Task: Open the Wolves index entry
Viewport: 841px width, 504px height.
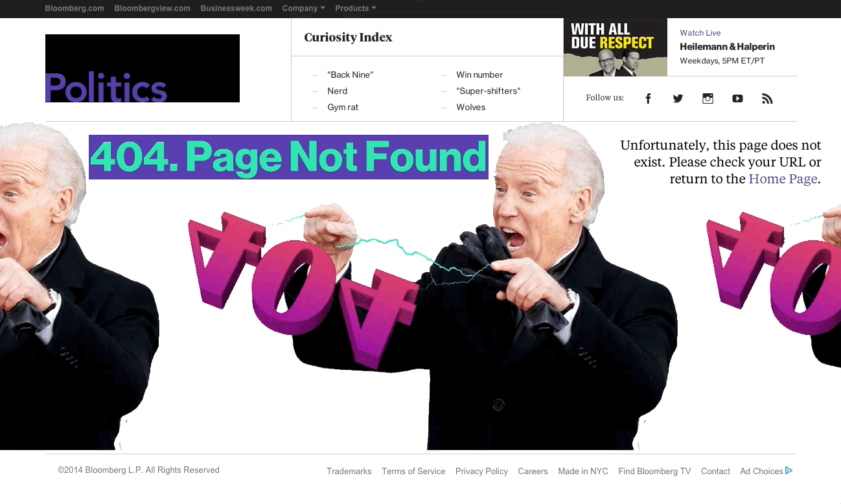Action: (x=470, y=108)
